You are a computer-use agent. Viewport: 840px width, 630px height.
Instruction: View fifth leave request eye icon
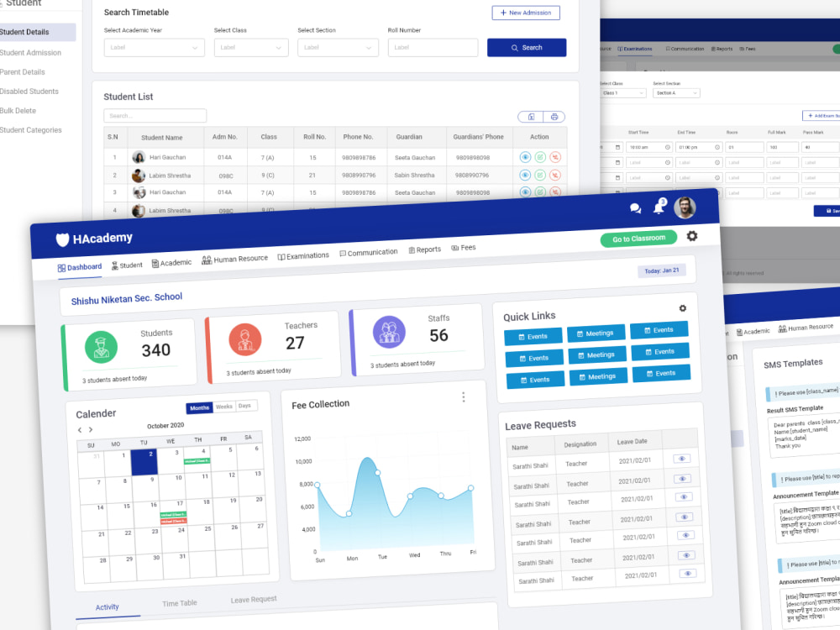coord(685,535)
